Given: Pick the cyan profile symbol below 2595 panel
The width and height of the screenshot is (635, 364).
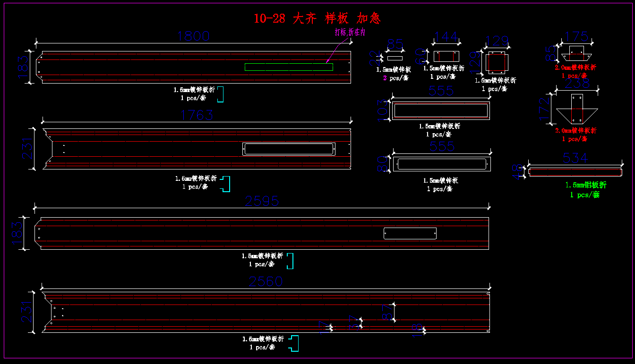Looking at the screenshot, I should point(291,261).
